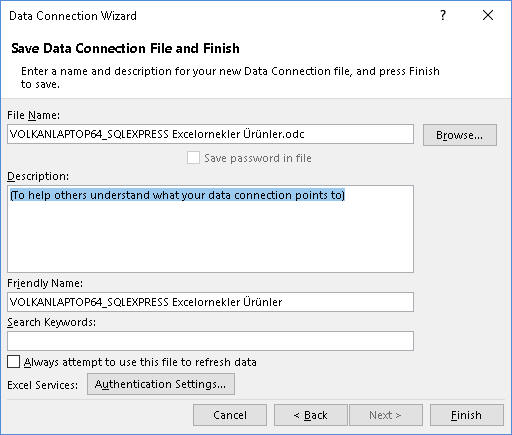Click the Always attempt to refresh label text

tap(140, 362)
